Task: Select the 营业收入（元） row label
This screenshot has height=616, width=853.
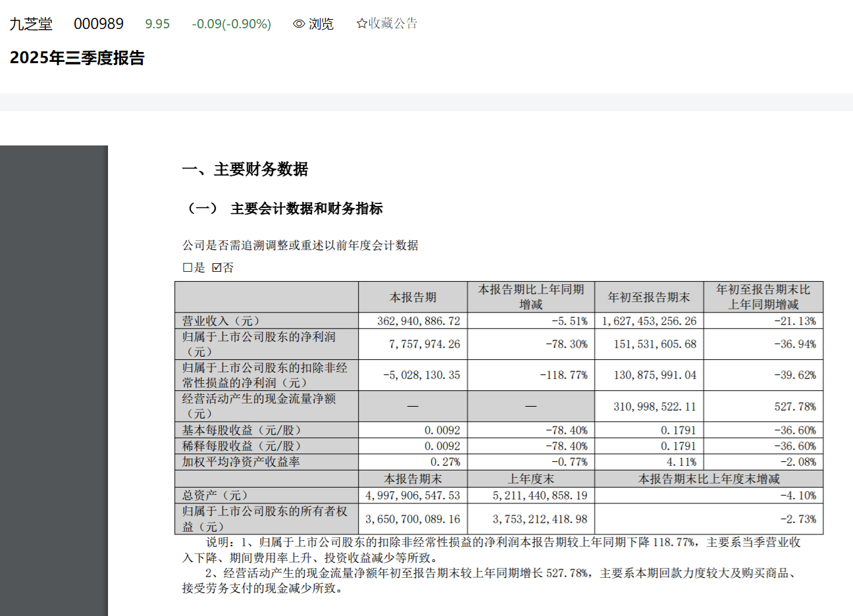Action: (x=221, y=321)
